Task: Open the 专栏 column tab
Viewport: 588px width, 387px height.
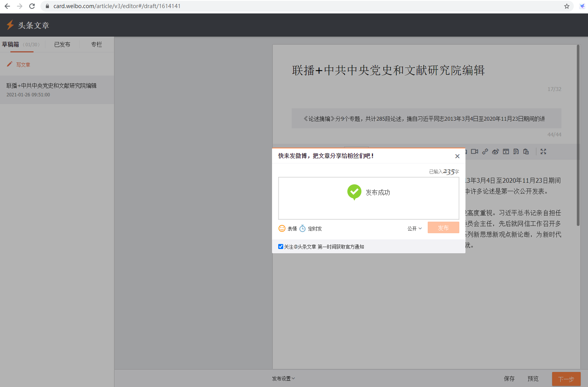Action: point(96,45)
